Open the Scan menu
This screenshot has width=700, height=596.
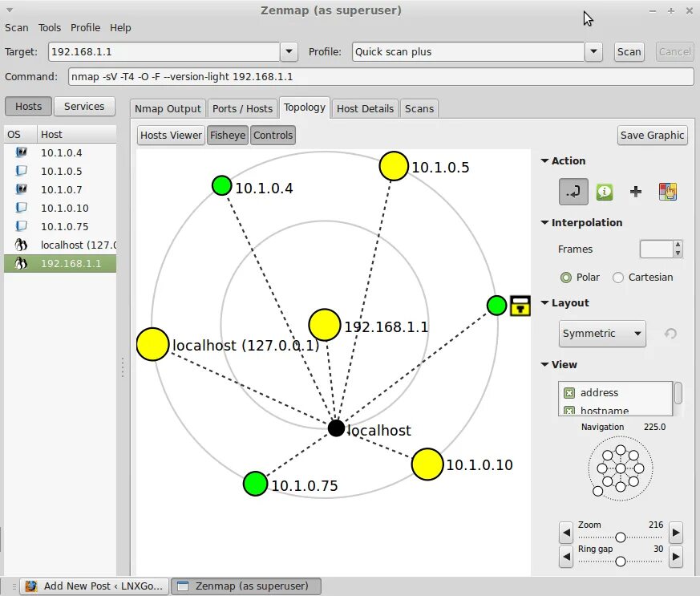(x=17, y=28)
